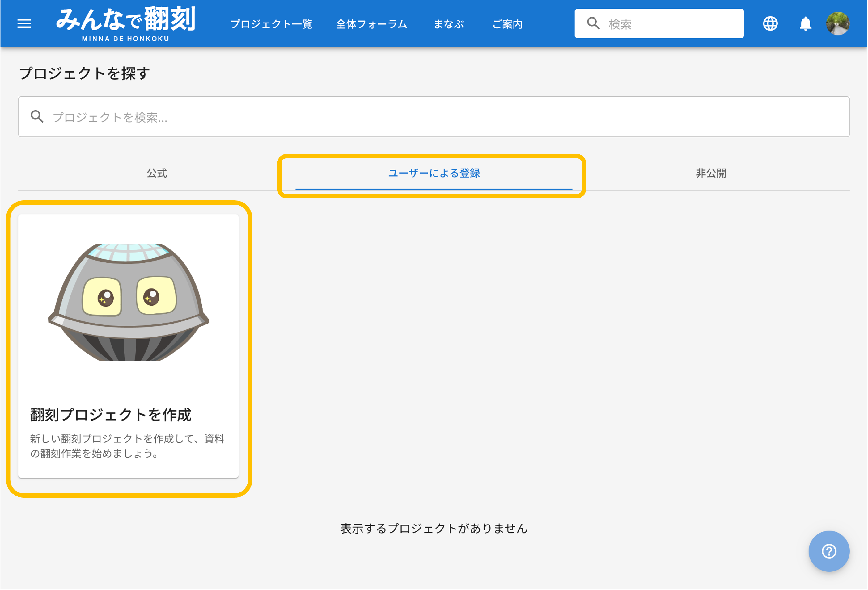Open the ご案内 navigation item

(507, 24)
